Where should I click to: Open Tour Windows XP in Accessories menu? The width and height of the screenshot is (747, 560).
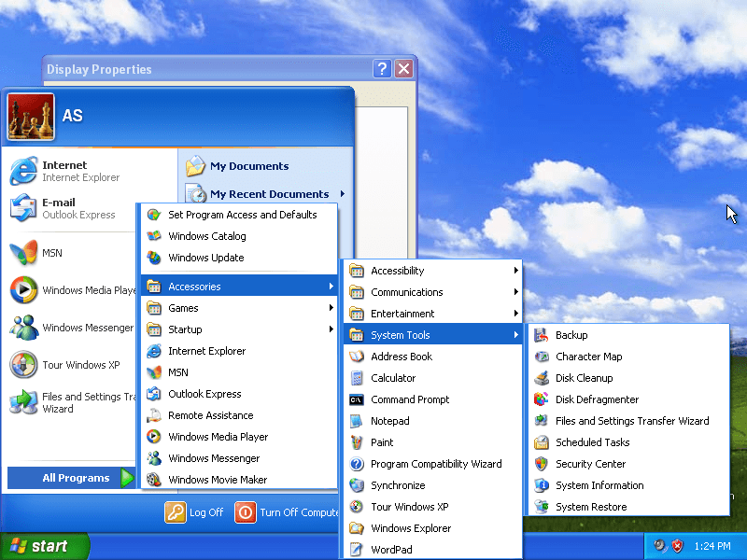[432, 506]
